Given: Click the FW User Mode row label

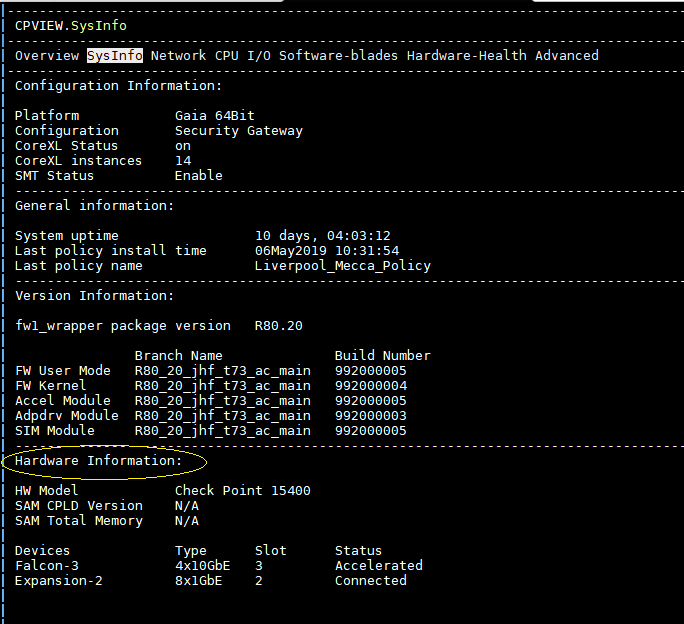Looking at the screenshot, I should pyautogui.click(x=63, y=371).
